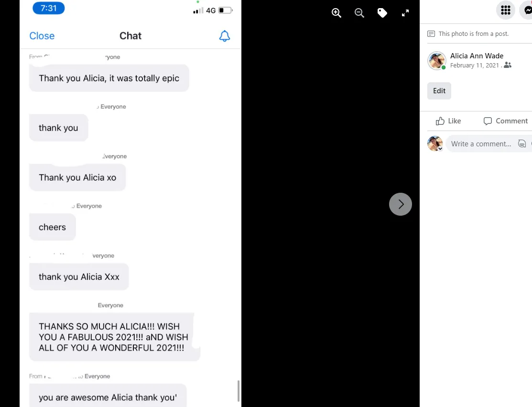Enter fullscreen photo view
532x407 pixels.
pyautogui.click(x=405, y=13)
